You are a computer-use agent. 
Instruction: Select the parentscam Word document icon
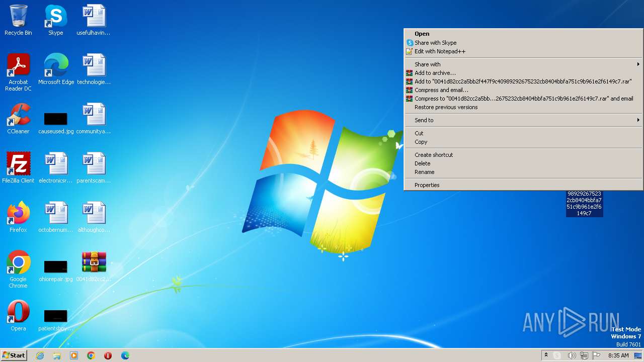(94, 168)
